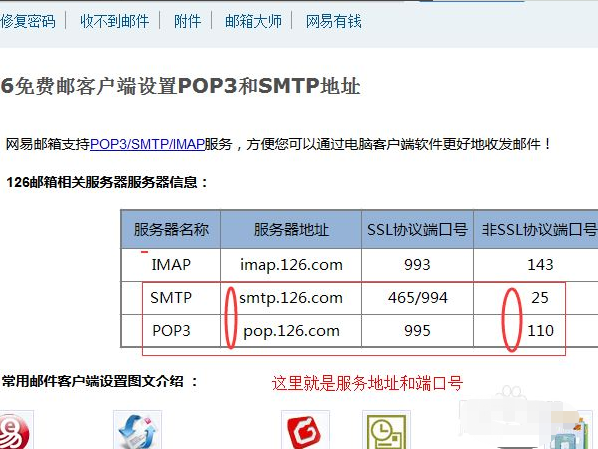598x449 pixels.
Task: Click the clock and envelope Outlook icon
Action: point(386,431)
